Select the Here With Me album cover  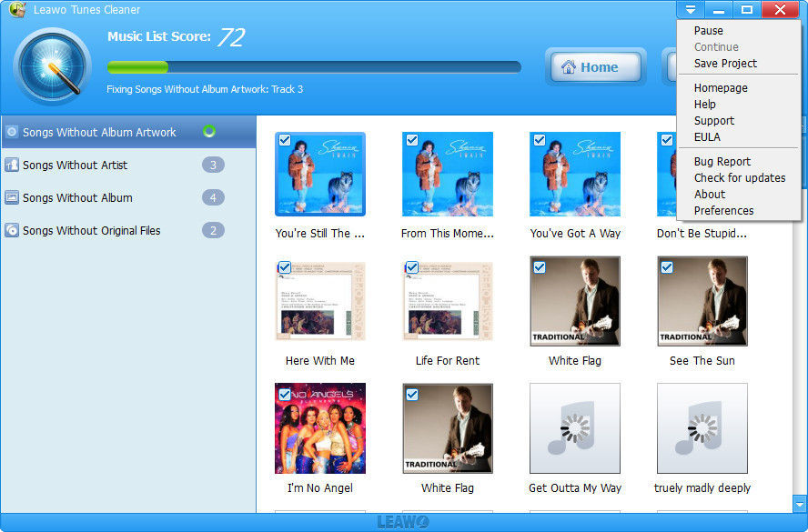tap(320, 301)
